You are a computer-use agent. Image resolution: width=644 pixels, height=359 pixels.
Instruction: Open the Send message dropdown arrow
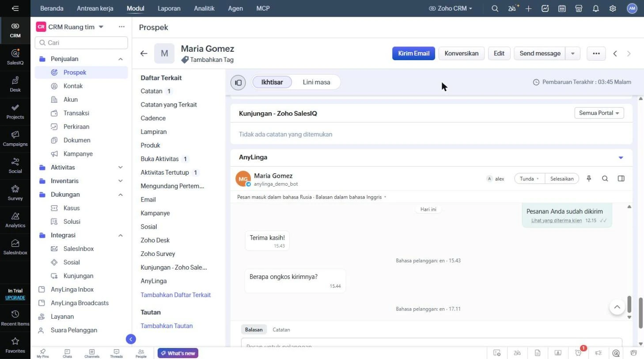[x=573, y=53]
